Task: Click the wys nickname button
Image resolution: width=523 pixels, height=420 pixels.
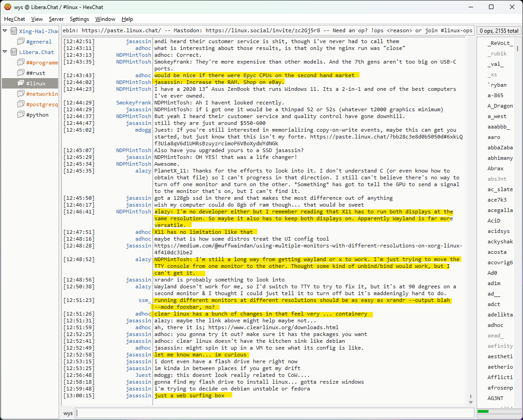Action: [68, 413]
